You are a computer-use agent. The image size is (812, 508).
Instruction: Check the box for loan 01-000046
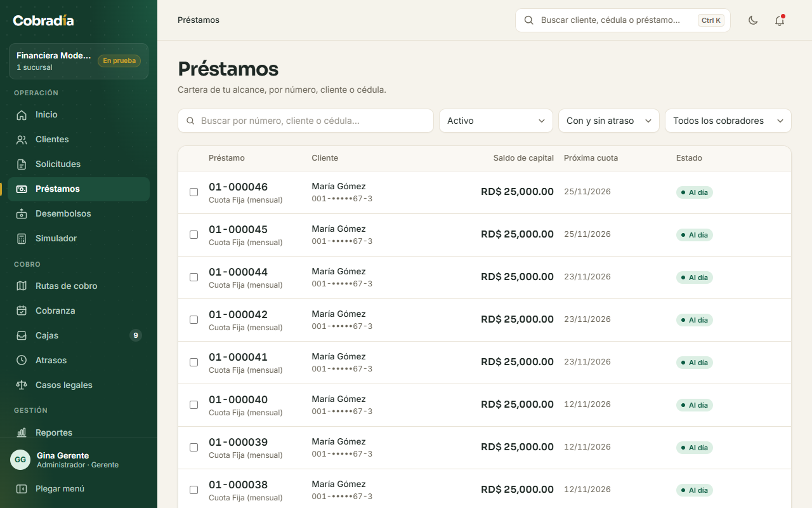pos(194,192)
